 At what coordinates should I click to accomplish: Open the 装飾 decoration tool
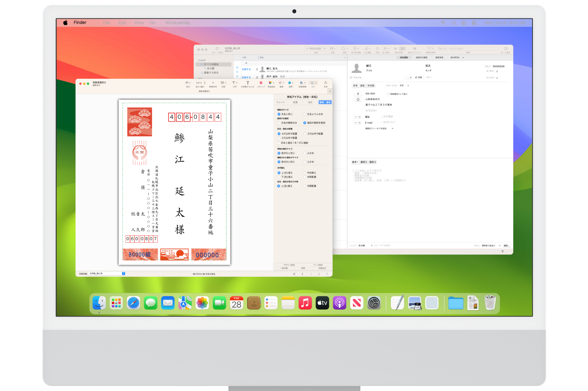tap(281, 83)
